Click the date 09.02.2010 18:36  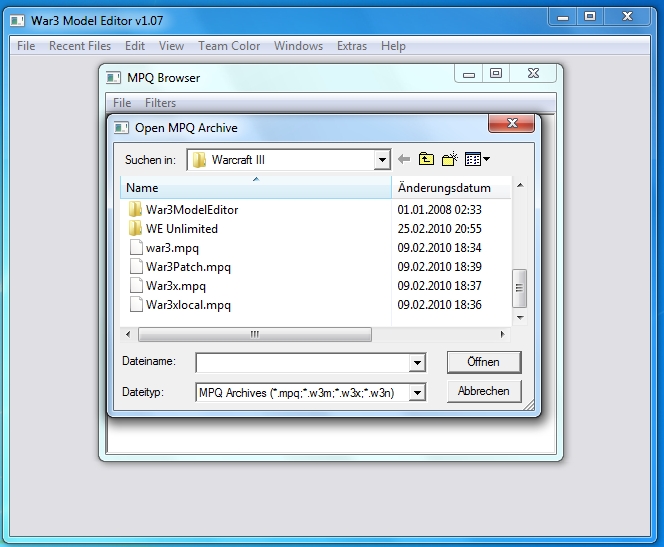click(440, 305)
